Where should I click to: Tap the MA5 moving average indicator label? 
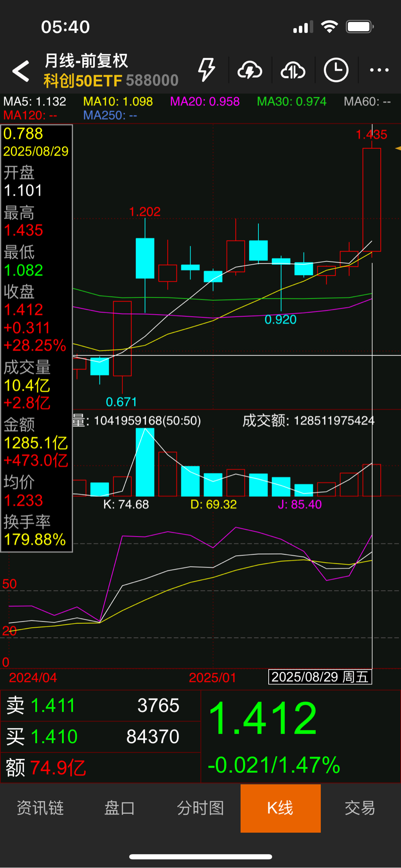coord(35,102)
